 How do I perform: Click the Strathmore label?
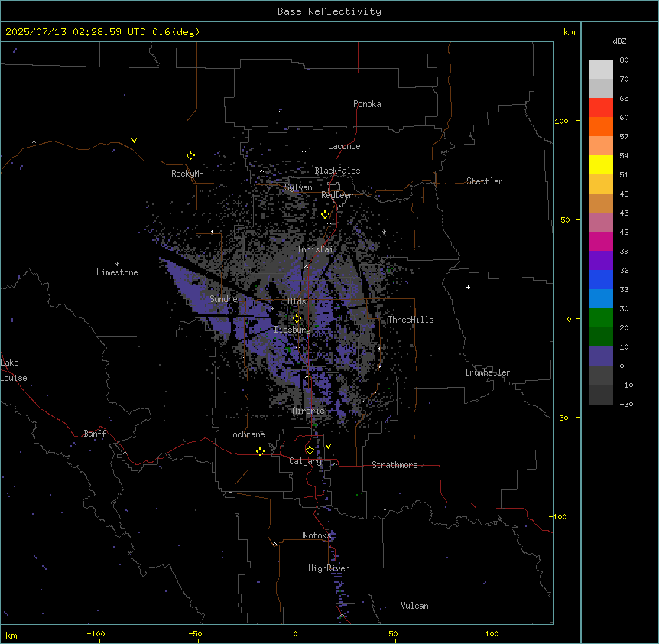(394, 465)
